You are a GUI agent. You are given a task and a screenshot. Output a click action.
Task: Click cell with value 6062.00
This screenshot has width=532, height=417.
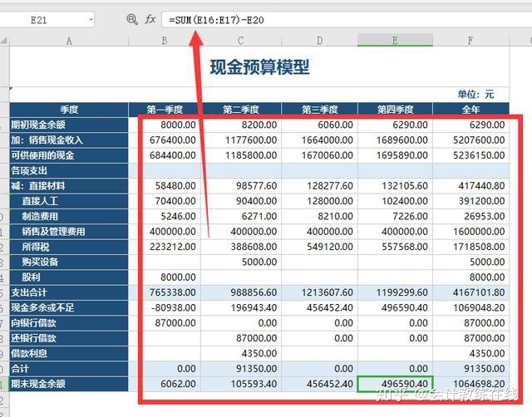pos(165,384)
